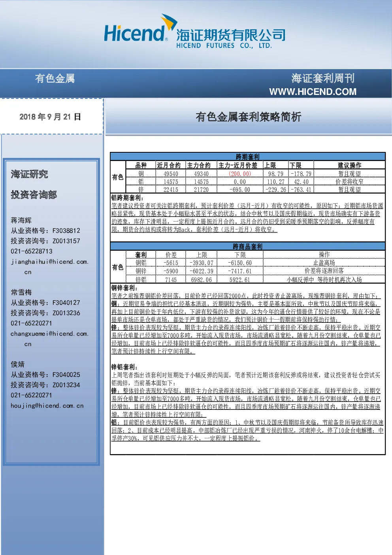
Task: Click the 铝跨期套利 section heading
Action: tap(127, 197)
